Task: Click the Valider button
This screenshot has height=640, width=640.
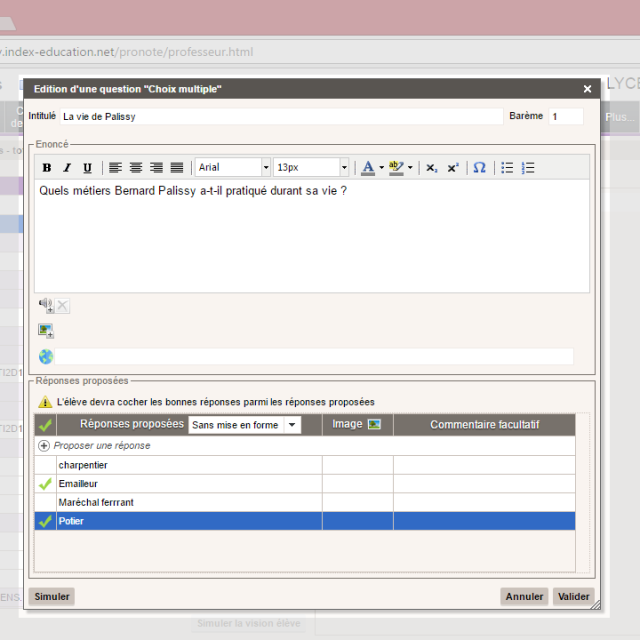Action: click(574, 597)
